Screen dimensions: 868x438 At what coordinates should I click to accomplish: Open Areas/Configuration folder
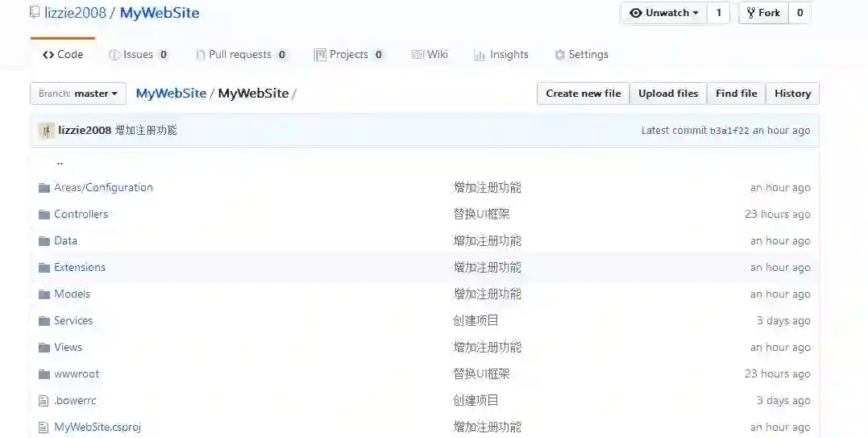tap(103, 188)
